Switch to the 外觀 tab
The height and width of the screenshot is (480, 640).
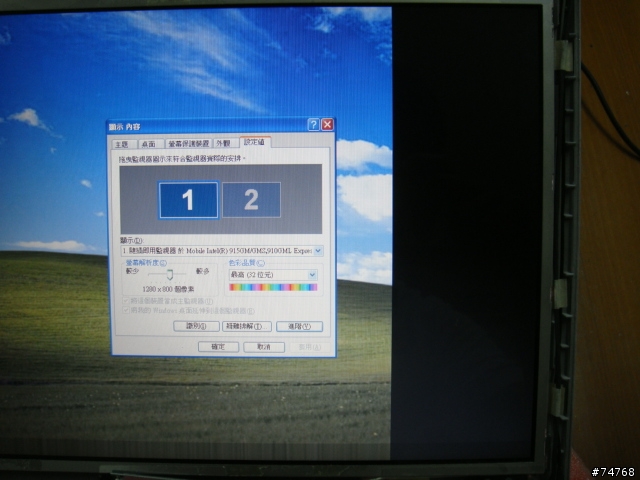point(225,143)
